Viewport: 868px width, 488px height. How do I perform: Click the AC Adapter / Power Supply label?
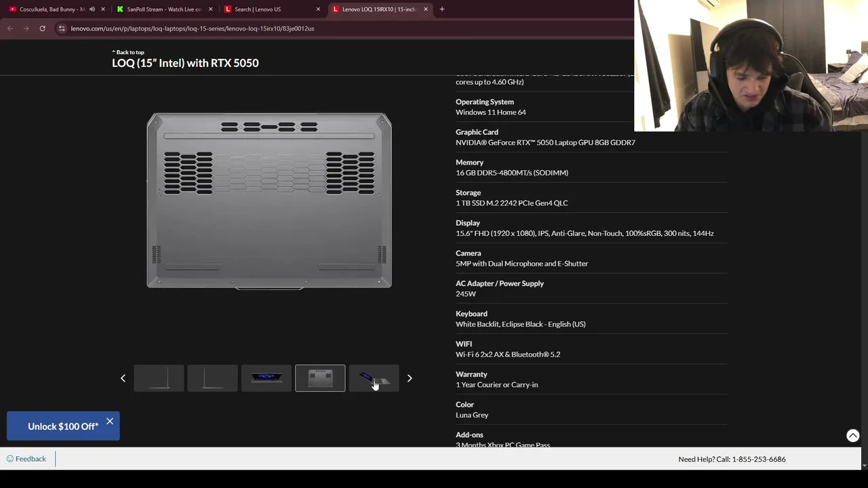click(500, 283)
